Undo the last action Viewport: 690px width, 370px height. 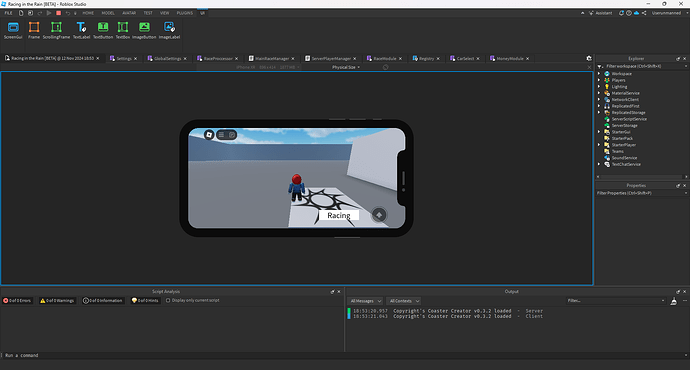coord(68,13)
